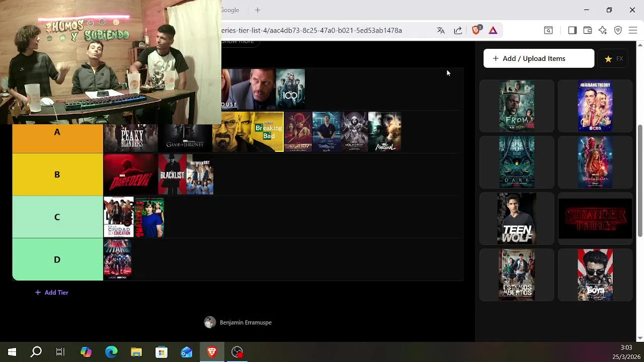Viewport: 644px width, 362px height.
Task: Open a new browser tab with plus
Action: [x=258, y=10]
